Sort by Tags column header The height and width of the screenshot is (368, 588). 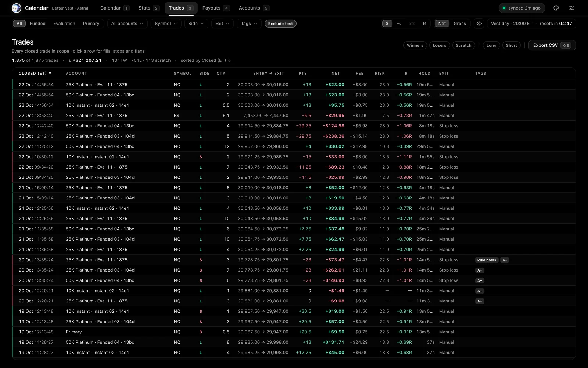click(x=481, y=74)
